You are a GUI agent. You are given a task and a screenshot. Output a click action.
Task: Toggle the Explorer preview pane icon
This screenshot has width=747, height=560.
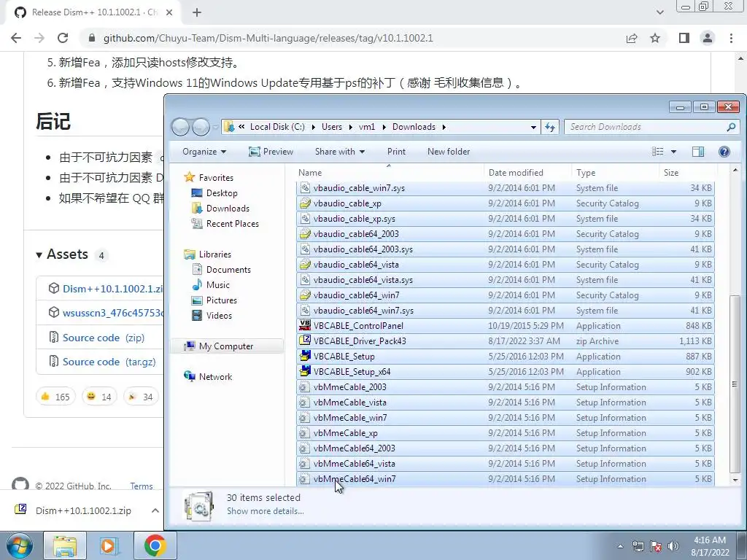(x=698, y=152)
